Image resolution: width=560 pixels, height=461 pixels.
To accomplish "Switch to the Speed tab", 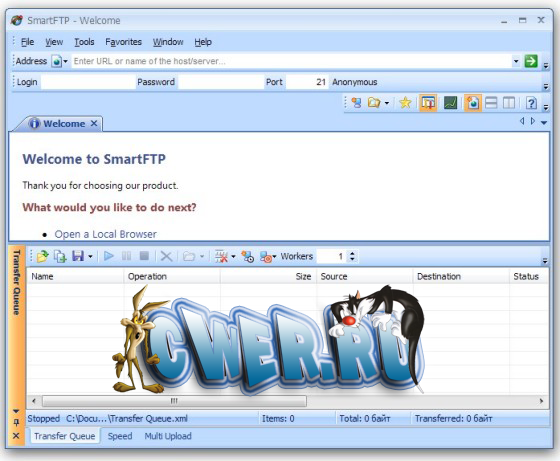I will pos(120,436).
